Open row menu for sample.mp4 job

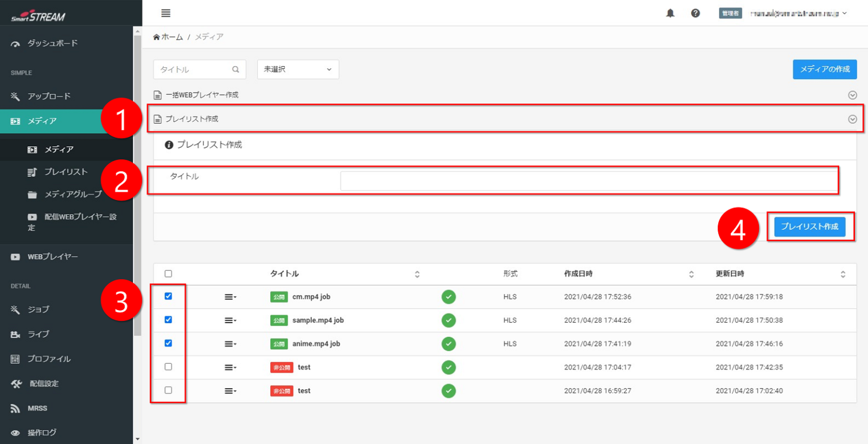click(x=230, y=320)
